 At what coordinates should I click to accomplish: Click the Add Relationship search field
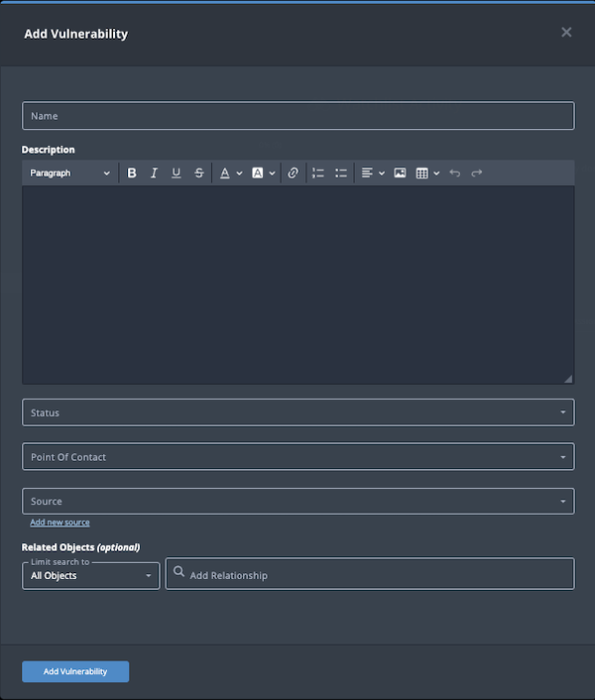pos(370,574)
